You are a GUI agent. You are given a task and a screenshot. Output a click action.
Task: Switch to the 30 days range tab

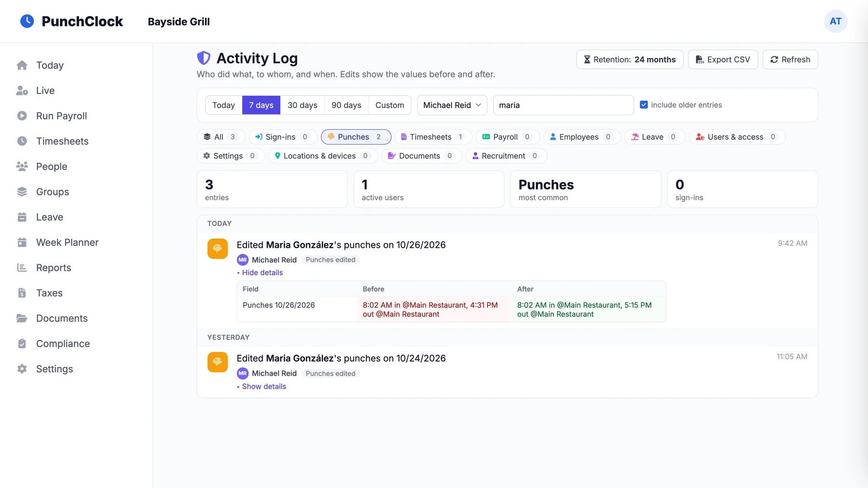[x=302, y=105]
